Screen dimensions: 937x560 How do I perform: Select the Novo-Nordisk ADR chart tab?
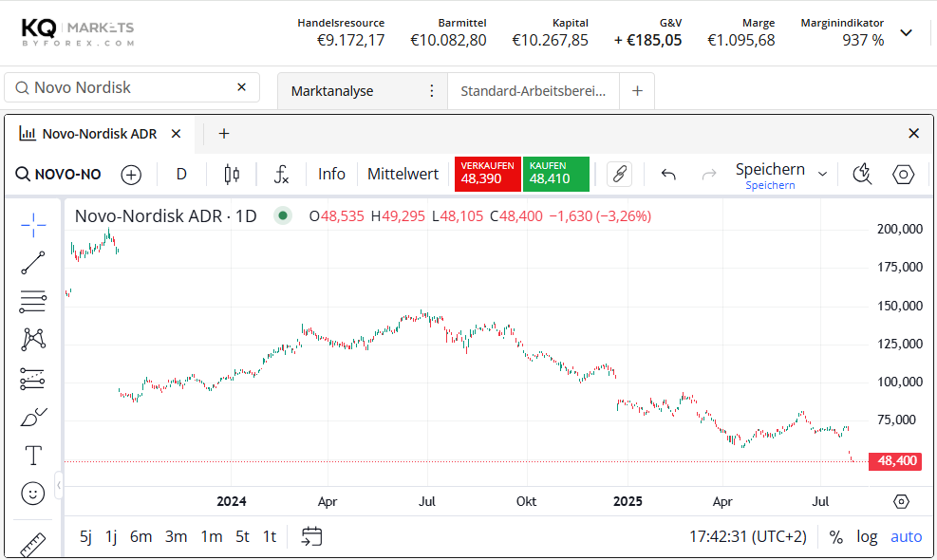99,133
